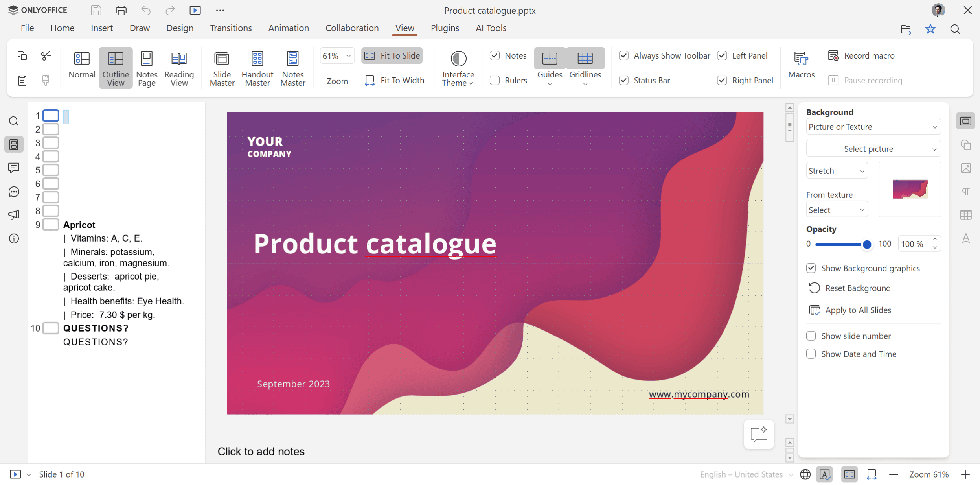Toggle the Status Bar checkbox
This screenshot has width=980, height=485.
tap(624, 80)
